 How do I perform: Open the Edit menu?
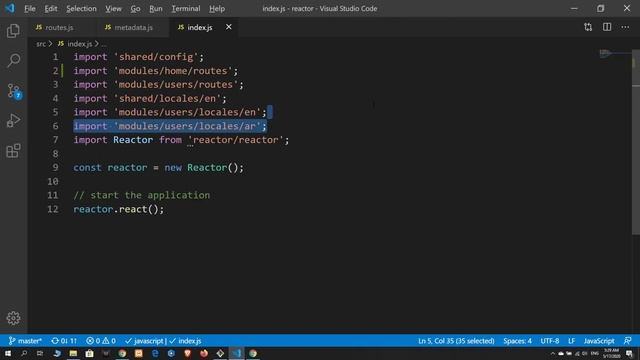[x=51, y=9]
